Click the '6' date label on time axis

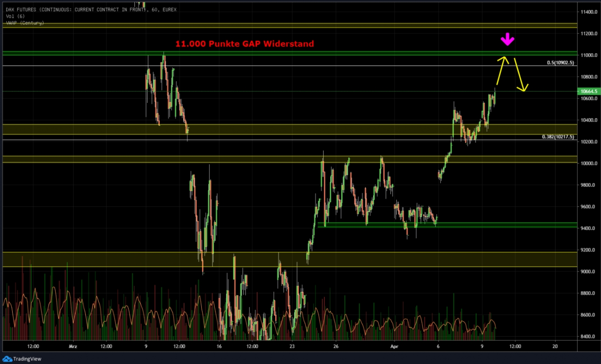(439, 347)
